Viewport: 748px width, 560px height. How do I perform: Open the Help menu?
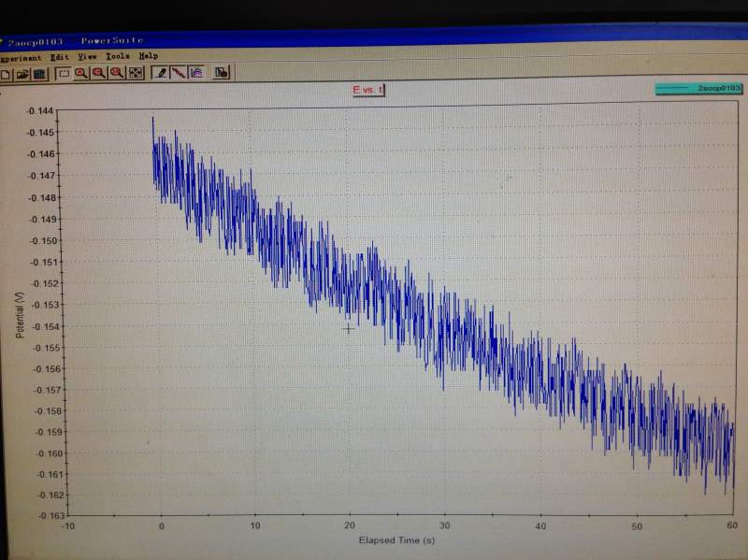[149, 56]
